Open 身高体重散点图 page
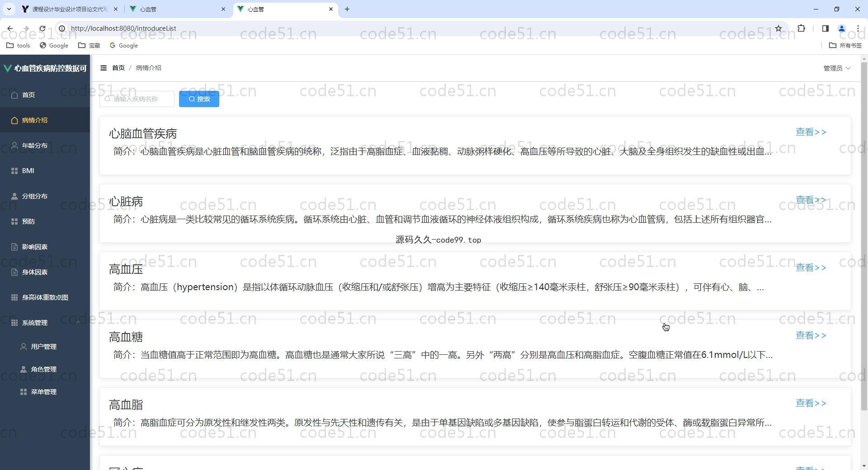Screen dimensions: 868x470 pyautogui.click(x=45, y=297)
